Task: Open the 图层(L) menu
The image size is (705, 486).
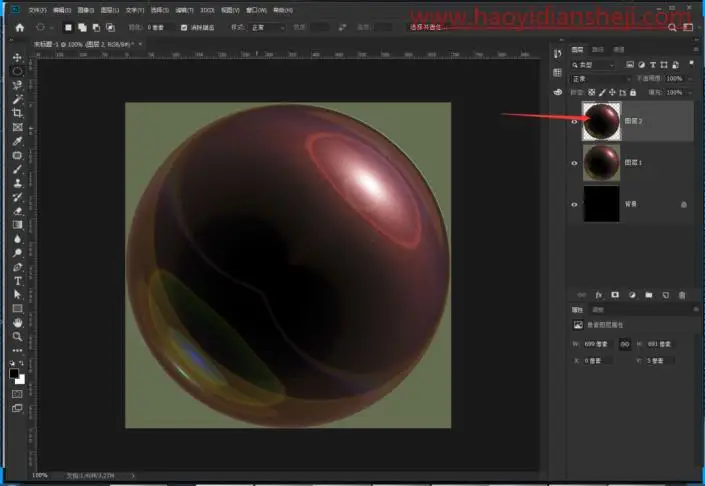Action: coord(110,10)
